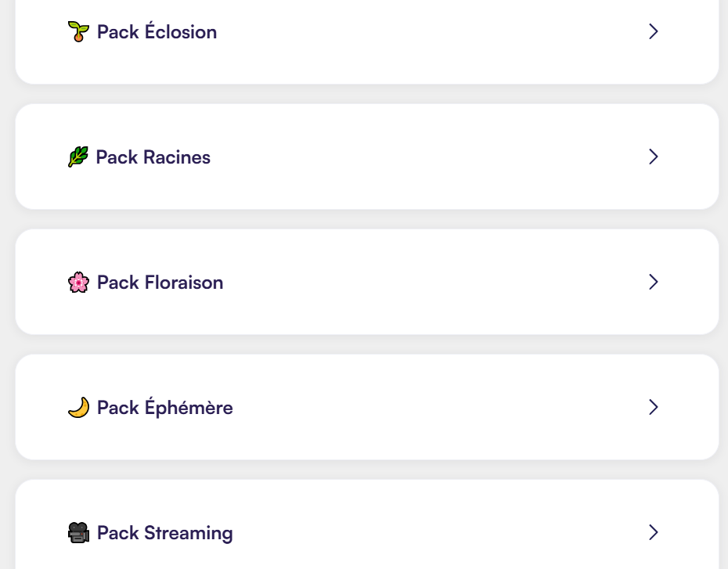Expand Pack Floraison using its chevron arrow
The height and width of the screenshot is (569, 728).
(x=654, y=283)
